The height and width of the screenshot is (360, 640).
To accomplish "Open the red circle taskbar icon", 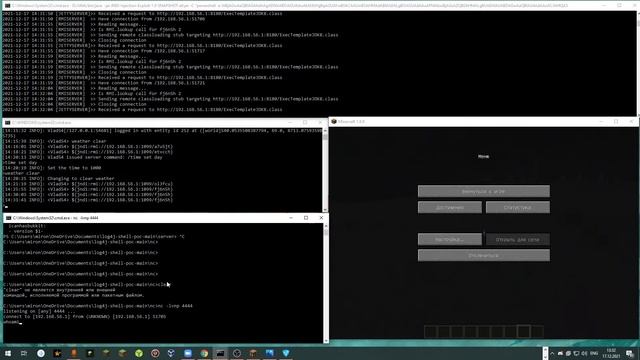I will click(155, 353).
